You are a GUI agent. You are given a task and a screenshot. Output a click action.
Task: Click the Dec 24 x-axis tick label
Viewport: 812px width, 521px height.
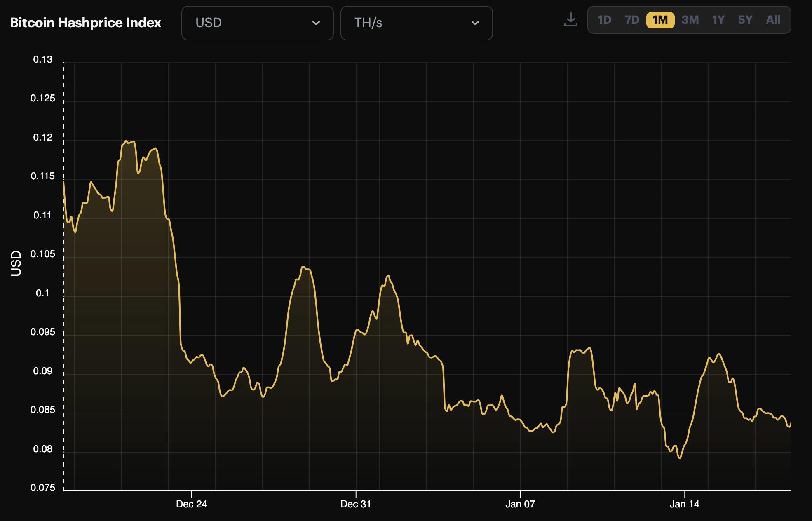click(192, 504)
